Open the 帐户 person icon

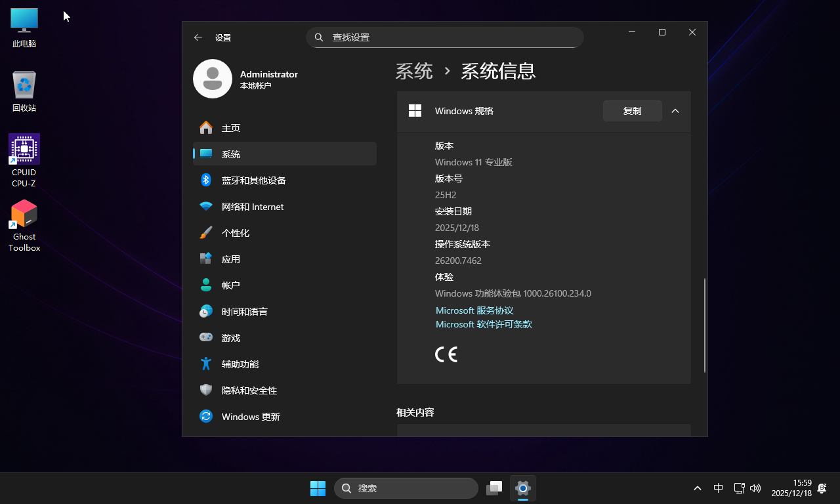coord(206,285)
